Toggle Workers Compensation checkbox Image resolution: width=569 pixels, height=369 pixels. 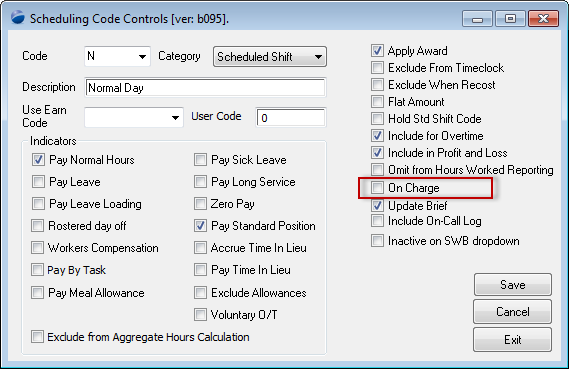coord(37,248)
